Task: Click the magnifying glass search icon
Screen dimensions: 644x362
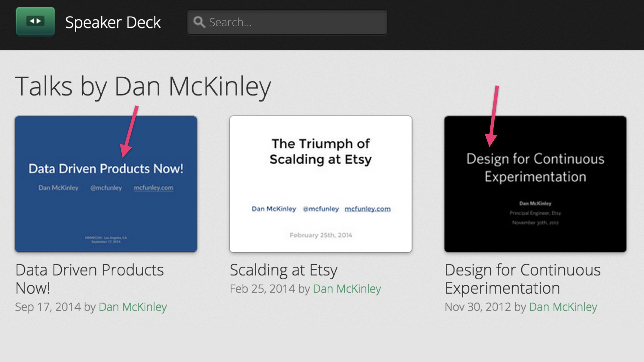Action: pyautogui.click(x=199, y=22)
